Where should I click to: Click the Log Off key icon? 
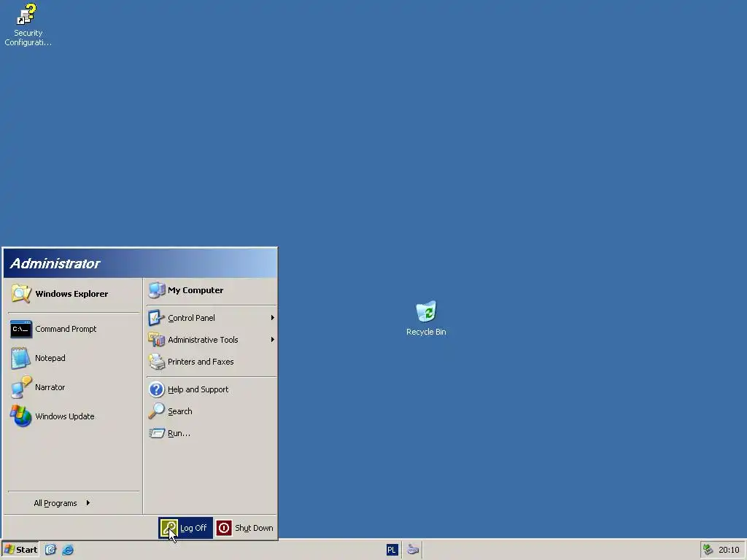tap(169, 528)
